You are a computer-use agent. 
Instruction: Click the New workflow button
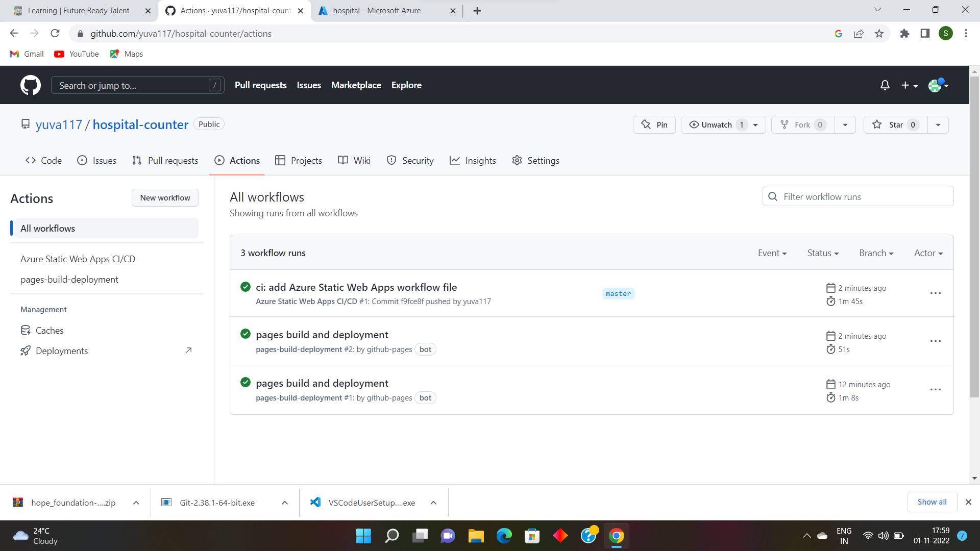point(165,197)
